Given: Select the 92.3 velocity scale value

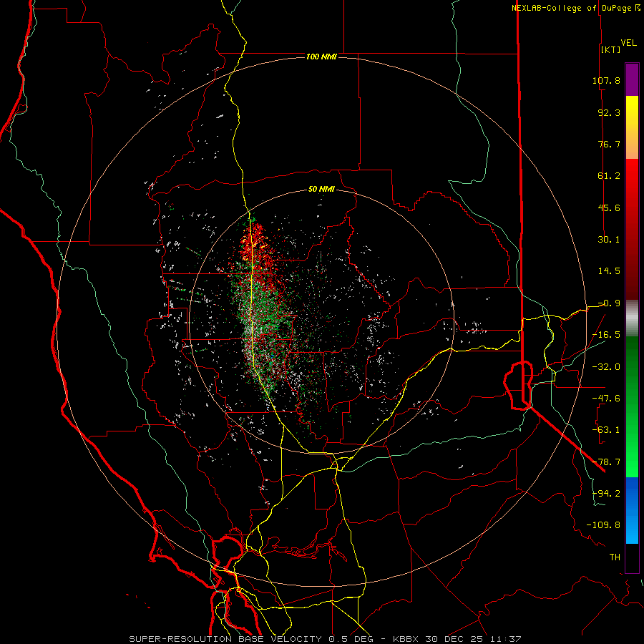Looking at the screenshot, I should (609, 112).
